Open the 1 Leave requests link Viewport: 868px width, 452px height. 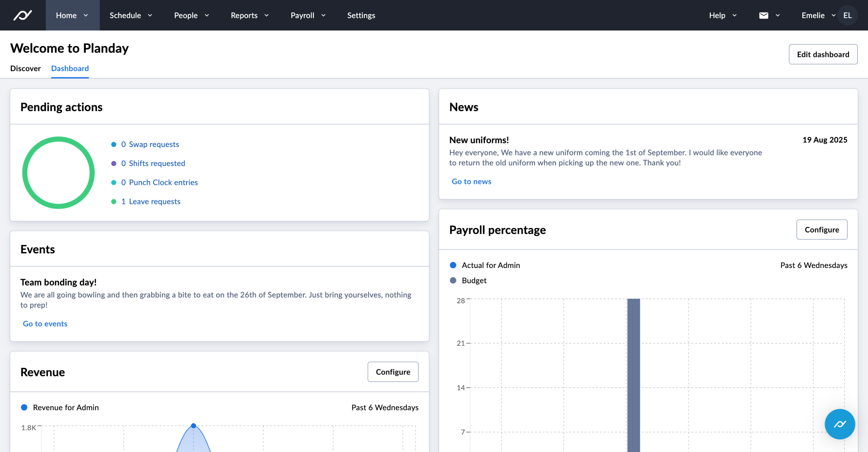point(151,202)
